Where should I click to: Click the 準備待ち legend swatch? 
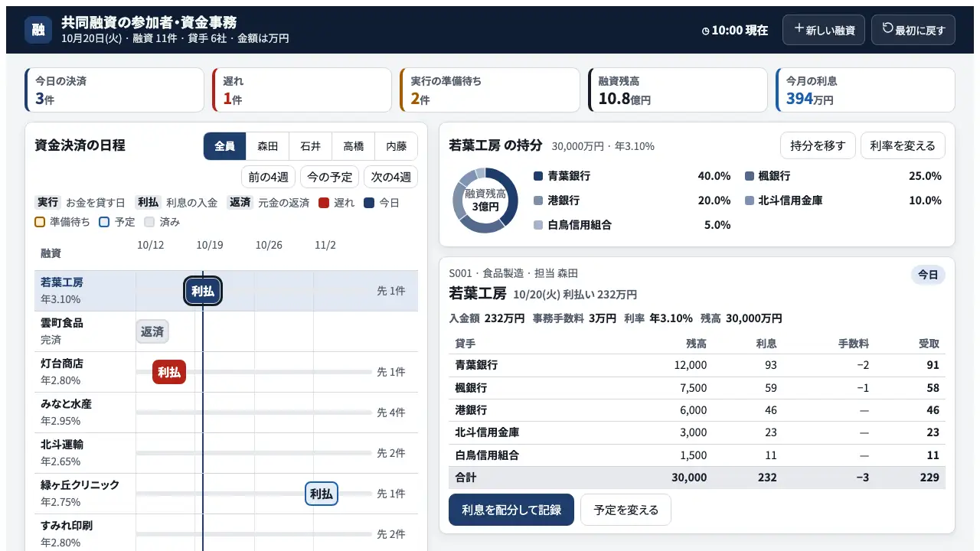point(40,222)
